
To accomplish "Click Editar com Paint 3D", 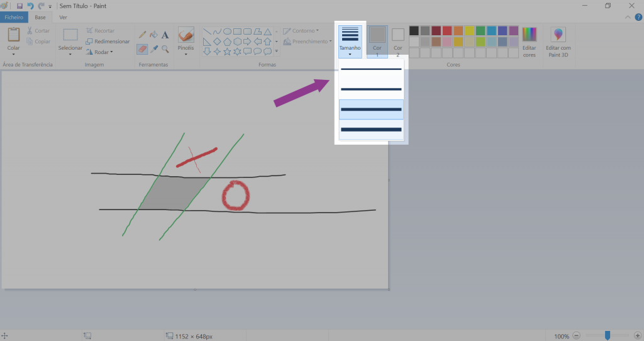I will coord(558,42).
